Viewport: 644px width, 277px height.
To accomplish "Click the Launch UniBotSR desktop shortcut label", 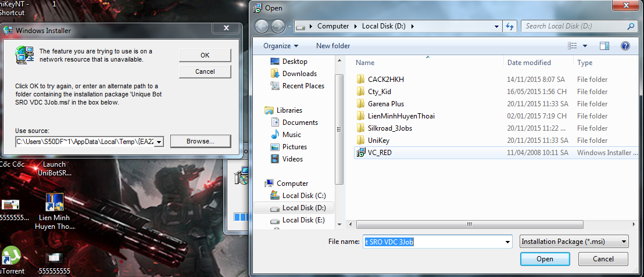I will [x=54, y=168].
